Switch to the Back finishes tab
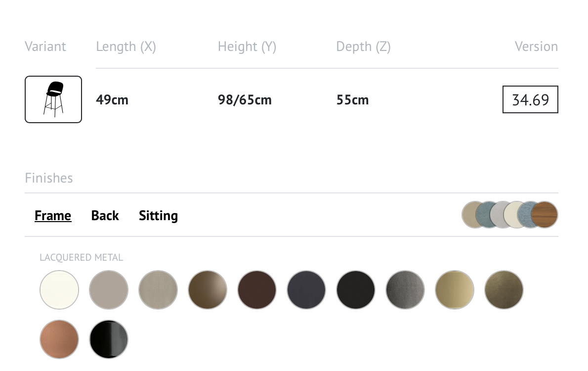Image resolution: width=588 pixels, height=371 pixels. 105,216
